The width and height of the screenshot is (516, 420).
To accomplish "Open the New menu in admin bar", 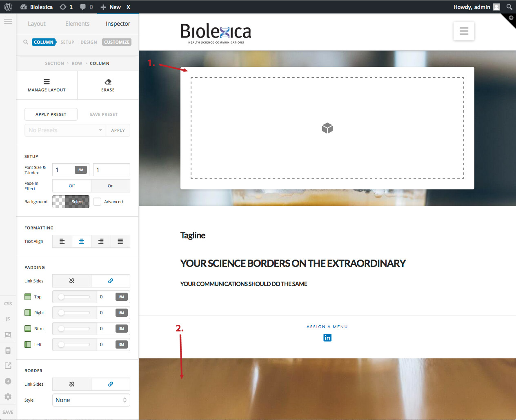I will coord(111,7).
